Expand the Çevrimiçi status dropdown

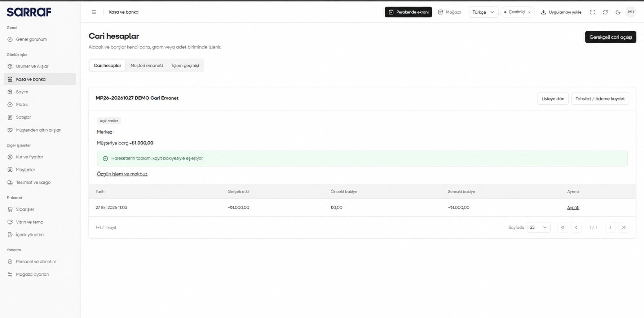click(517, 12)
